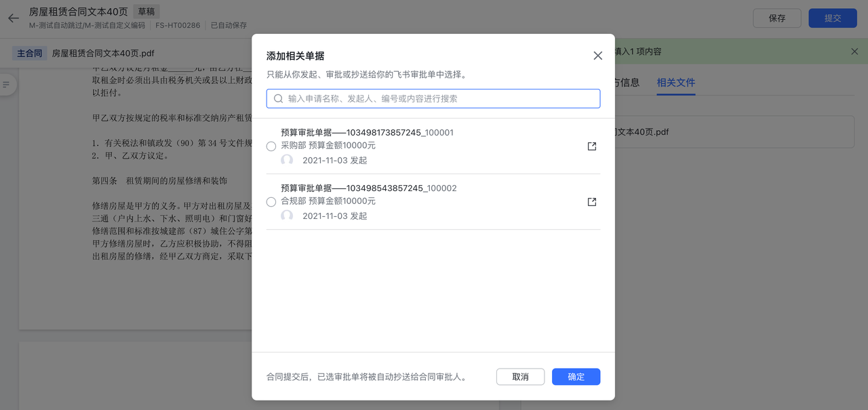Select the radio button for approval _100001
This screenshot has width=868, height=410.
click(x=271, y=146)
